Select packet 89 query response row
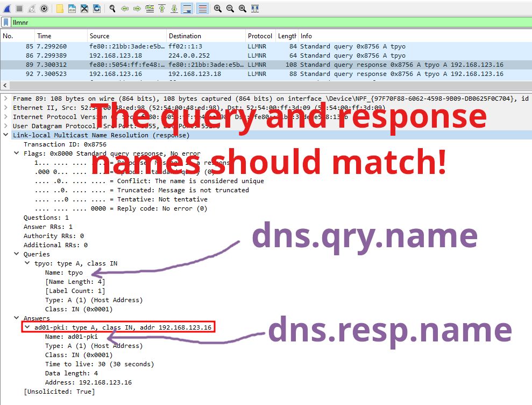This screenshot has width=532, height=405. (x=266, y=65)
